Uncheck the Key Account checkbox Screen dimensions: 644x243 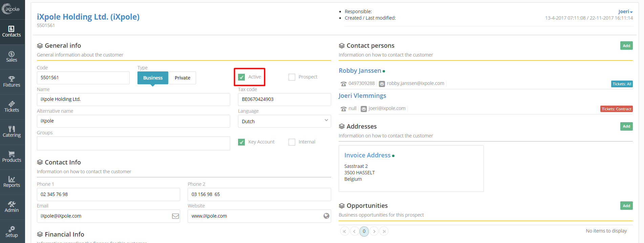241,142
